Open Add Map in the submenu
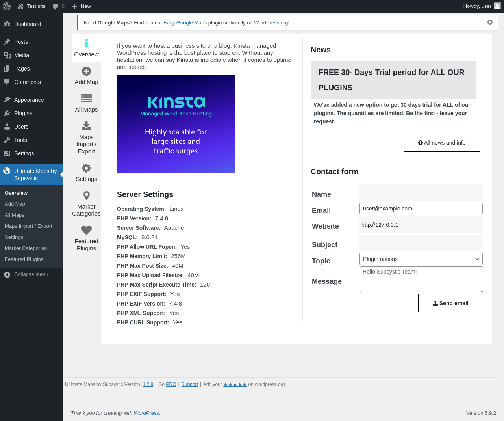Viewport: 504px width, 421px height. coord(15,204)
